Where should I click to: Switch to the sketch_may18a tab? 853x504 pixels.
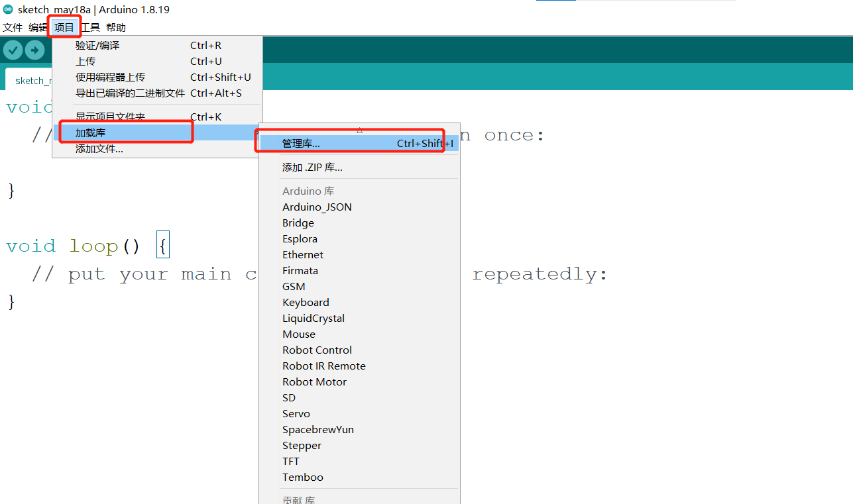[x=30, y=80]
